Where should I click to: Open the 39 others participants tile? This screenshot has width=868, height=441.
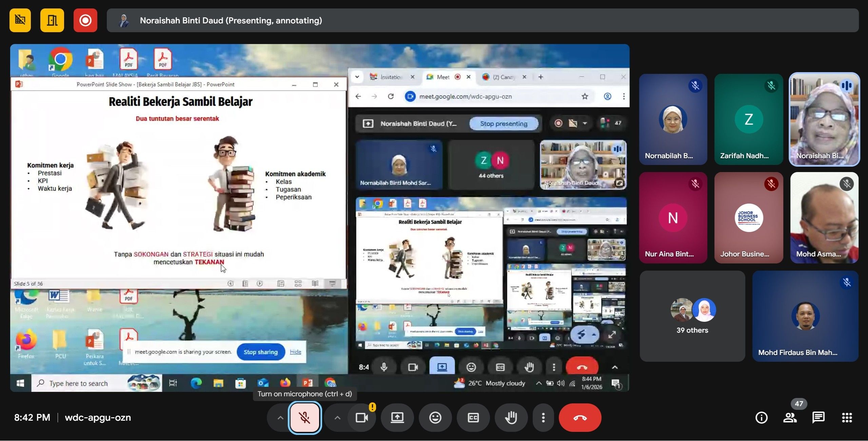(692, 316)
